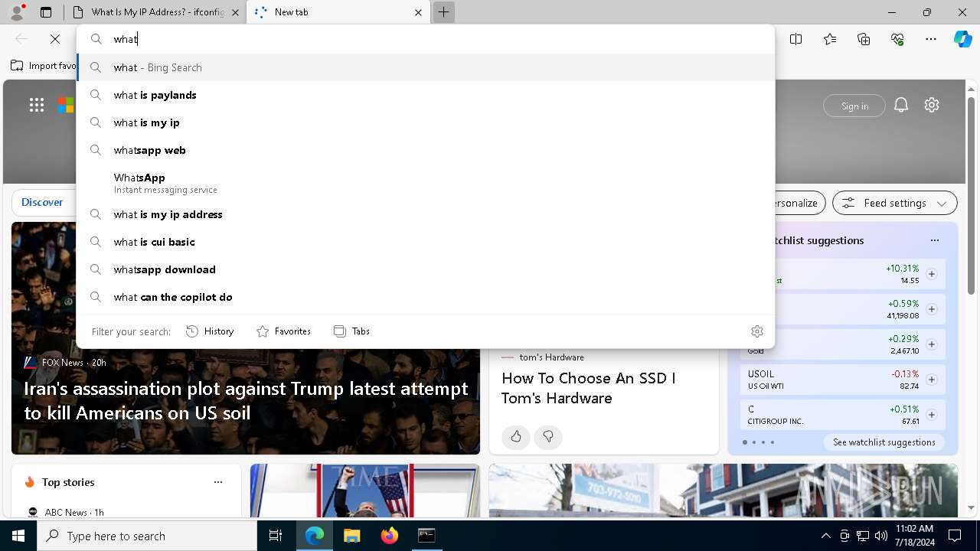Choose suggestion 'whatsapp download'

426,269
